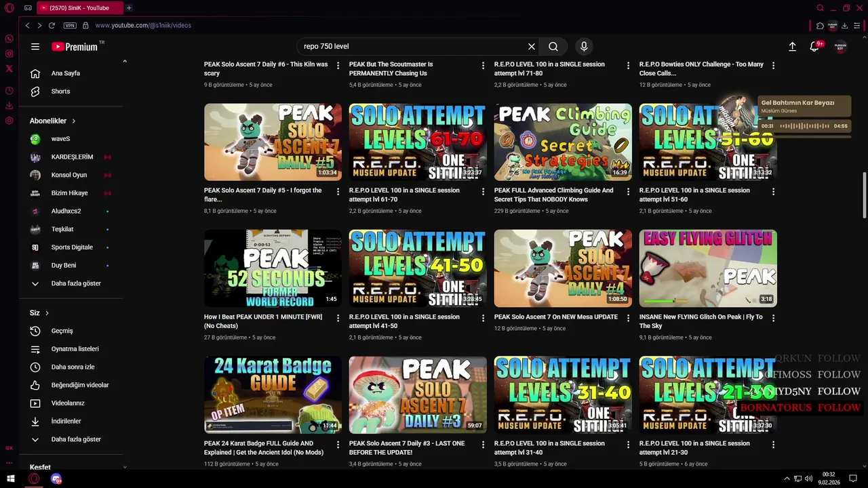Open the YouTube account avatar menu
868x488 pixels.
coord(840,47)
